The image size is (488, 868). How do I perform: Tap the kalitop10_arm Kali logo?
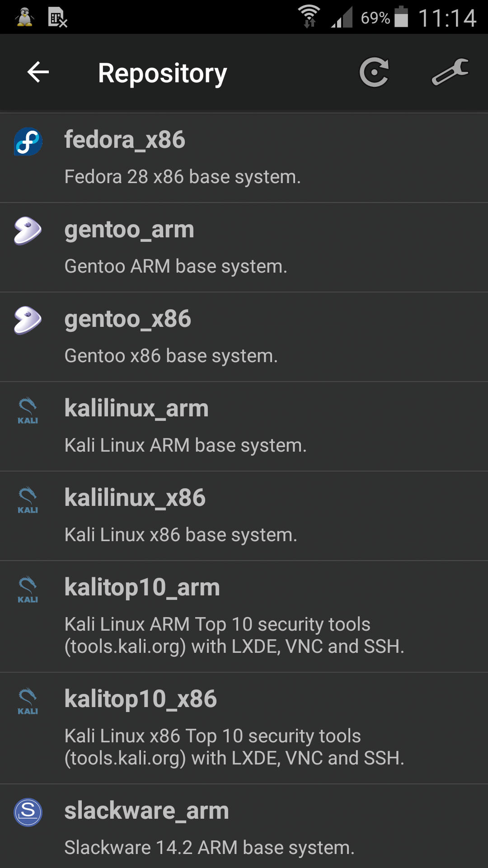point(28,590)
